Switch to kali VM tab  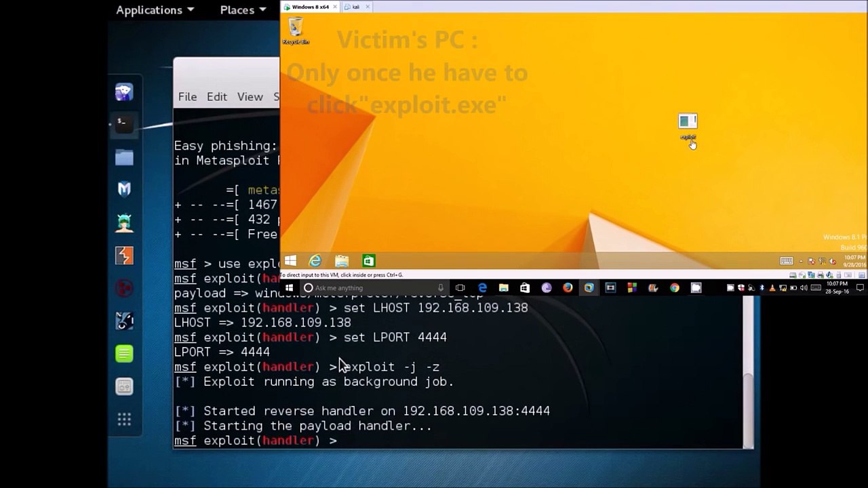point(355,7)
